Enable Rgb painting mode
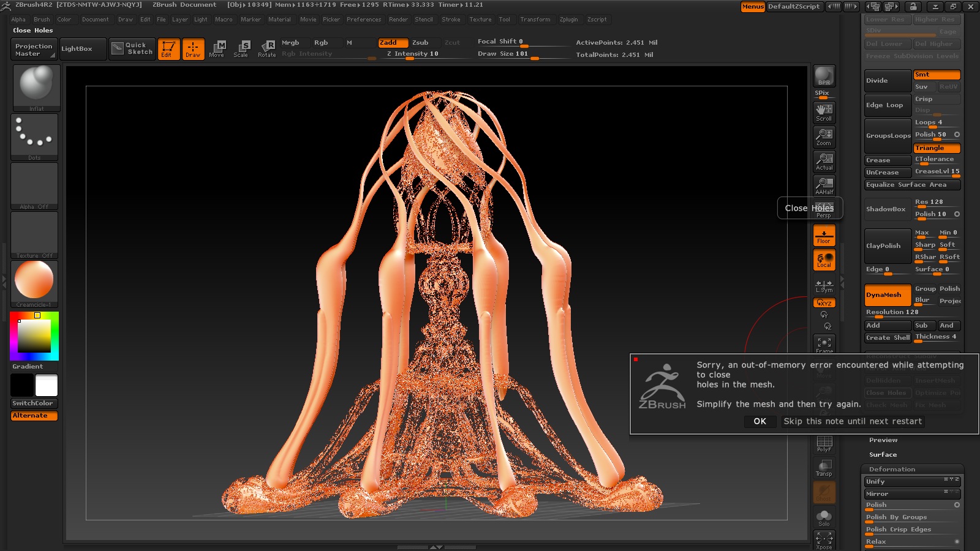 click(x=327, y=43)
